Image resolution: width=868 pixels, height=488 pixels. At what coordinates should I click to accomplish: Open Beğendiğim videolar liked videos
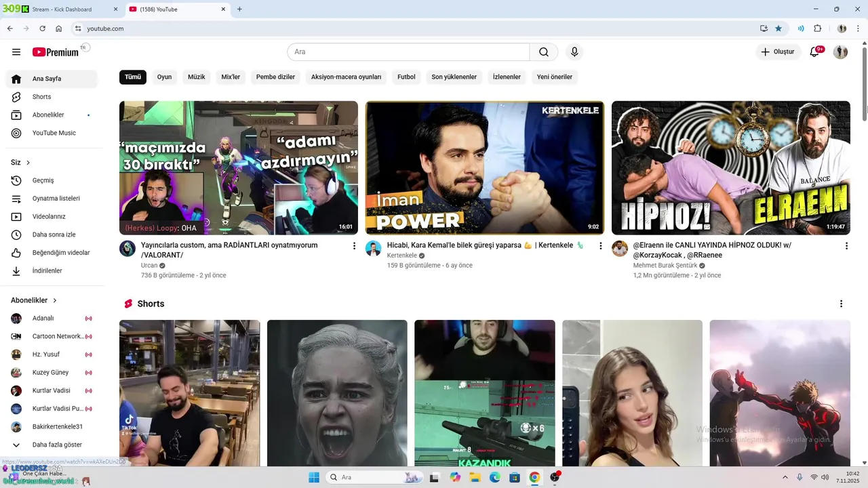coord(52,253)
